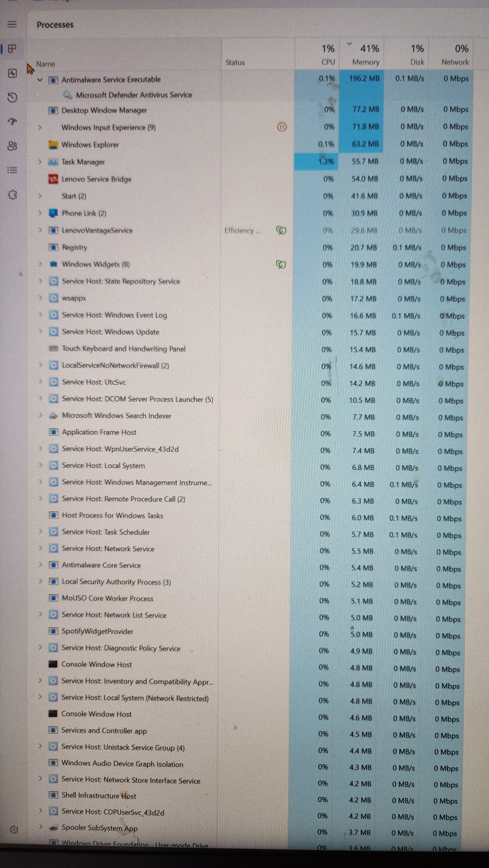Open the Performance sidebar icon
The height and width of the screenshot is (868, 489).
[12, 73]
